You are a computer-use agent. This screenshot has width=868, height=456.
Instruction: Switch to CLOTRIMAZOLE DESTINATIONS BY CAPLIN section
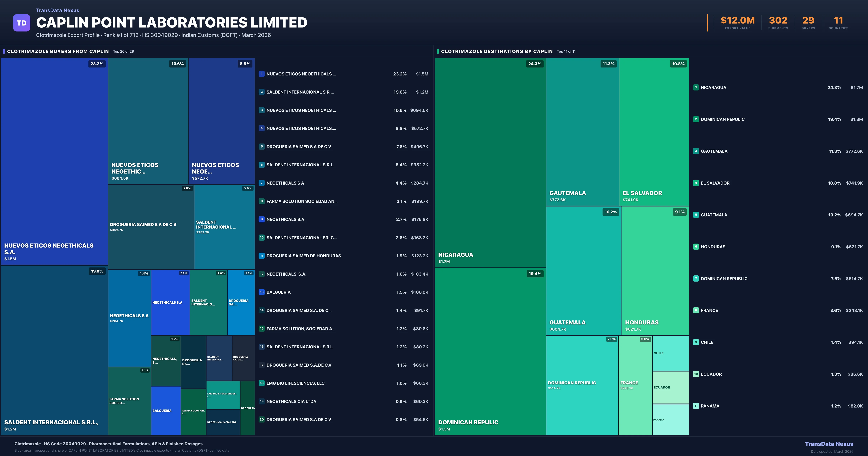(497, 51)
